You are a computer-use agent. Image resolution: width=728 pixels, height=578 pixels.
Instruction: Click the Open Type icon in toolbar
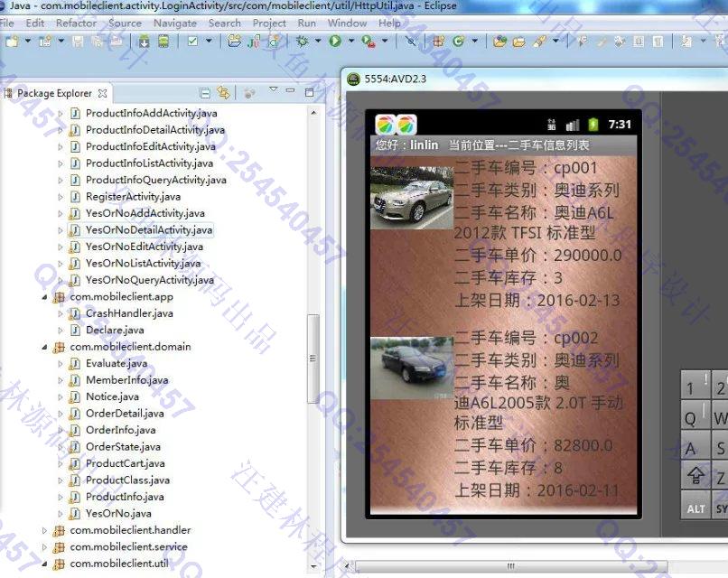pos(499,42)
